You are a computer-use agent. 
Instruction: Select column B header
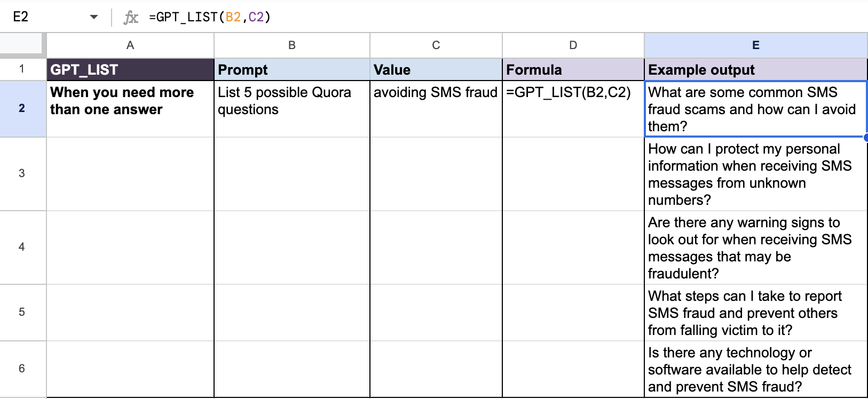(291, 45)
